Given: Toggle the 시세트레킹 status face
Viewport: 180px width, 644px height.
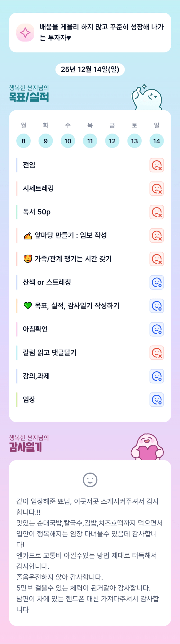Looking at the screenshot, I should click(x=156, y=189).
